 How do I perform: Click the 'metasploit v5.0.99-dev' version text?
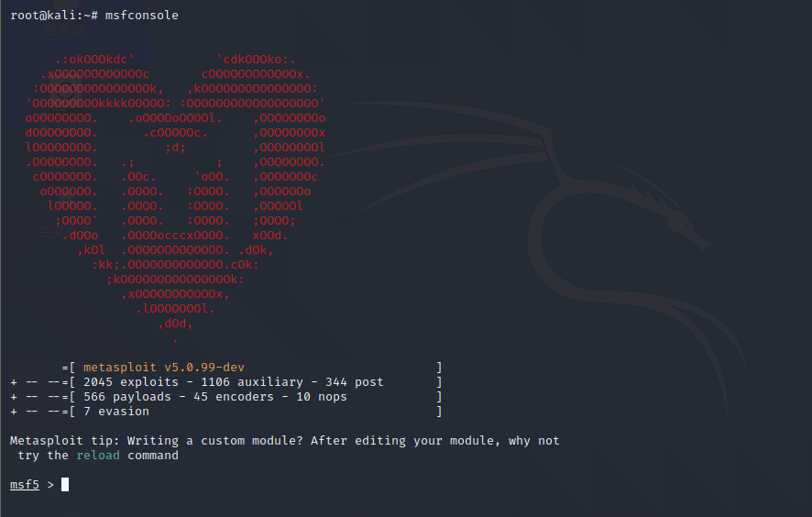pos(164,368)
